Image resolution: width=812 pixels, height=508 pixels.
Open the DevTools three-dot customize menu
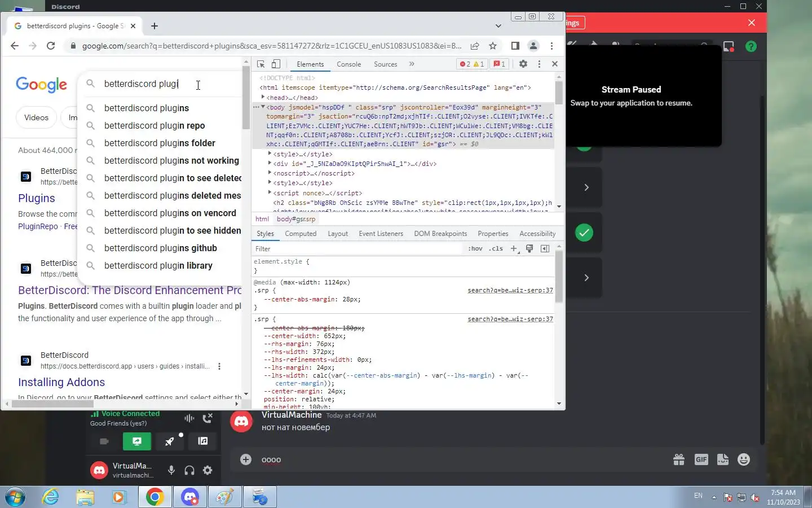(x=539, y=64)
